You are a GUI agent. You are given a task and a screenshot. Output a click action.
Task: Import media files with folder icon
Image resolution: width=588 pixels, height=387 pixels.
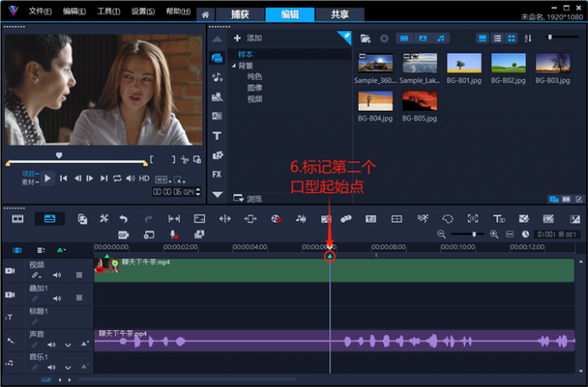[x=365, y=38]
